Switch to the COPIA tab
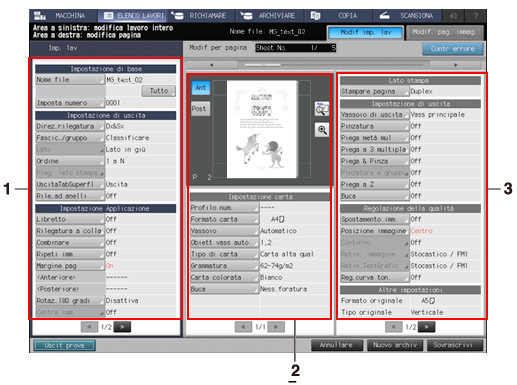Viewport: 517px width, 385px height. (338, 16)
